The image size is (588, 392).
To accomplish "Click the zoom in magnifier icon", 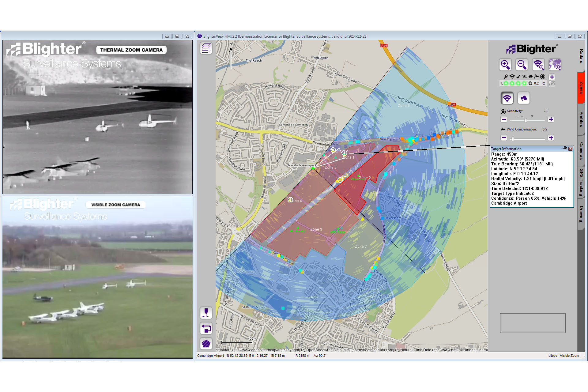I will [505, 65].
